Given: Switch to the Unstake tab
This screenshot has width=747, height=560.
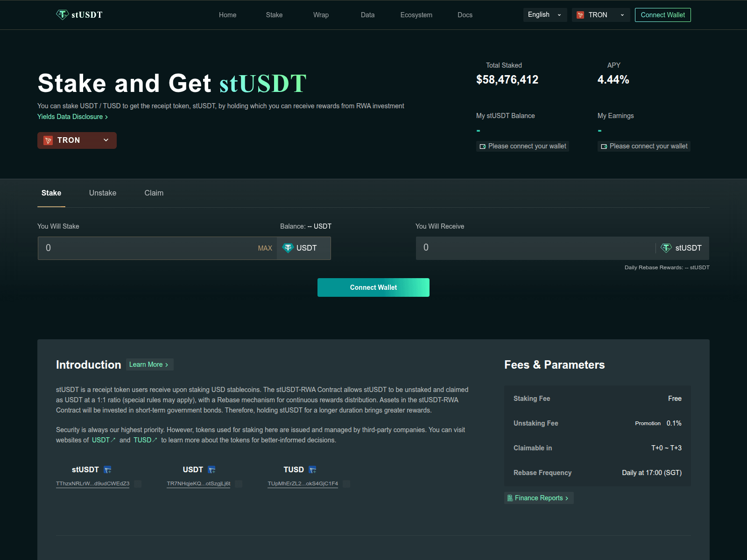Looking at the screenshot, I should 103,193.
